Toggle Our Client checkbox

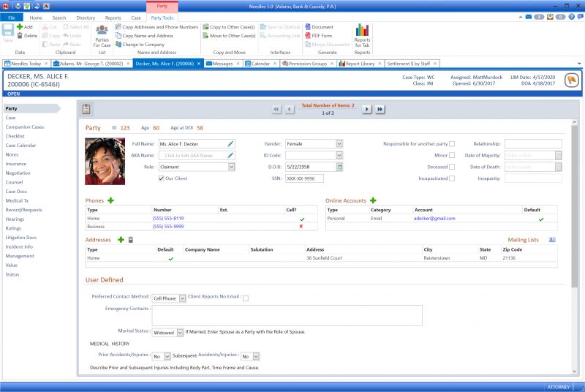tap(161, 178)
